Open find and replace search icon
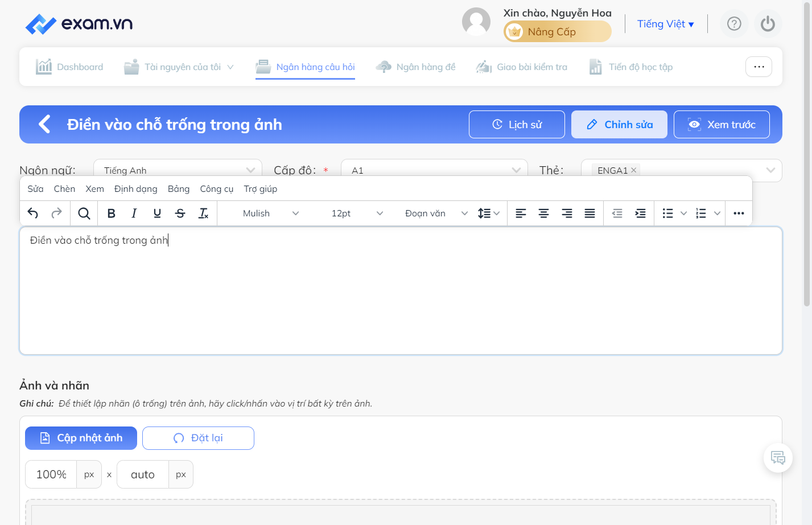 84,214
